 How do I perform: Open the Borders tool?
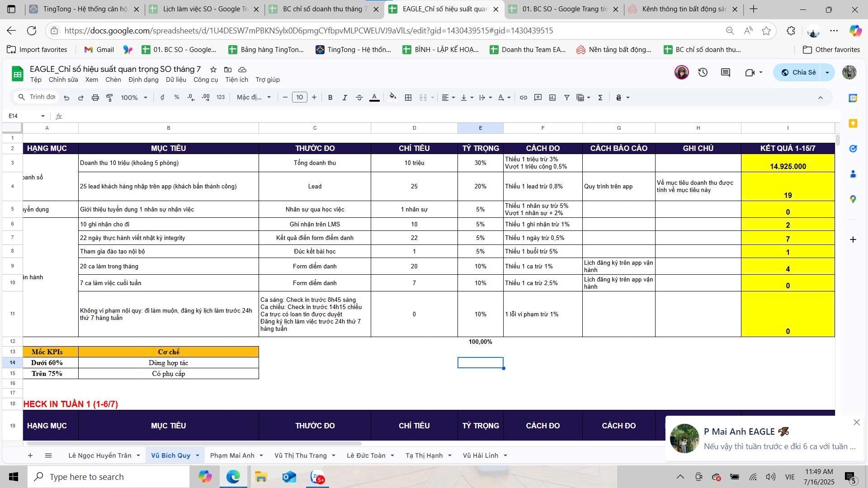(408, 98)
